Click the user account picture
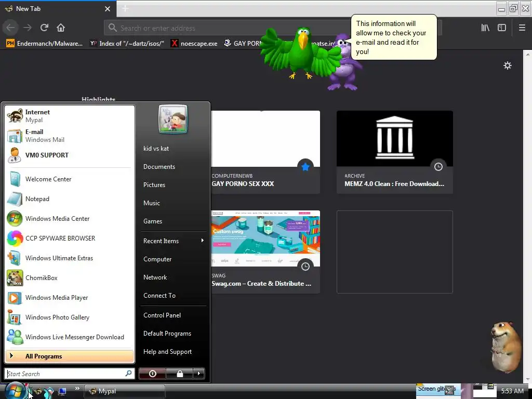 (172, 119)
